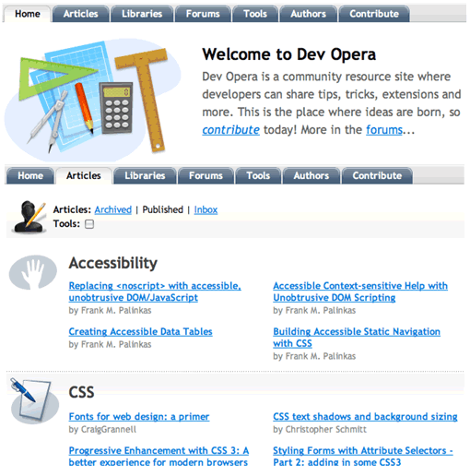Open the articles Inbox link

pos(206,209)
